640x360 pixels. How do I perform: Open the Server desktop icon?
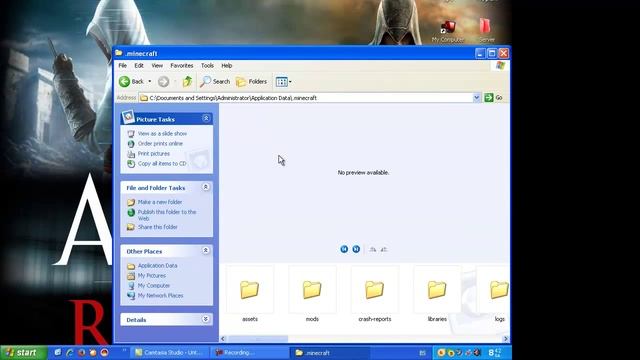pos(486,31)
